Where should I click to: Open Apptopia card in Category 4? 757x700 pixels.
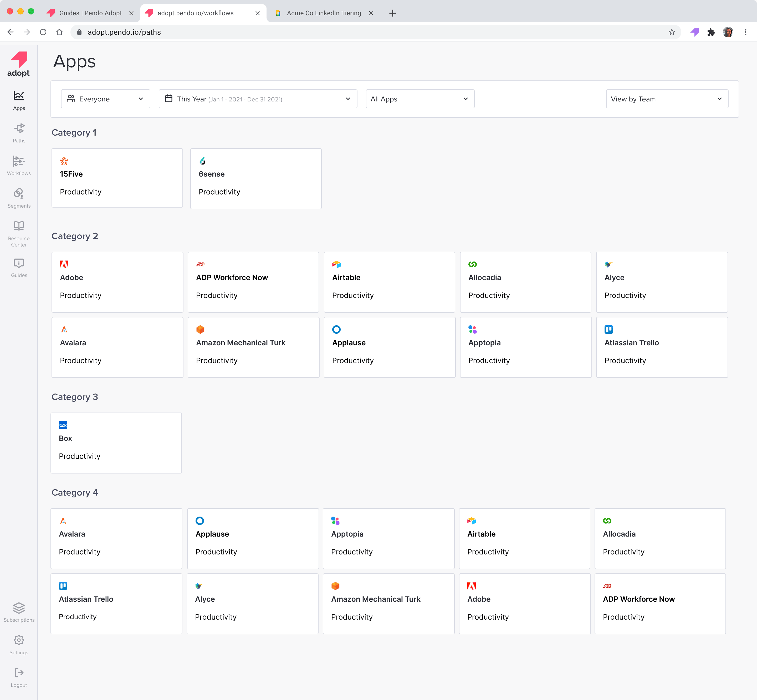(x=389, y=539)
